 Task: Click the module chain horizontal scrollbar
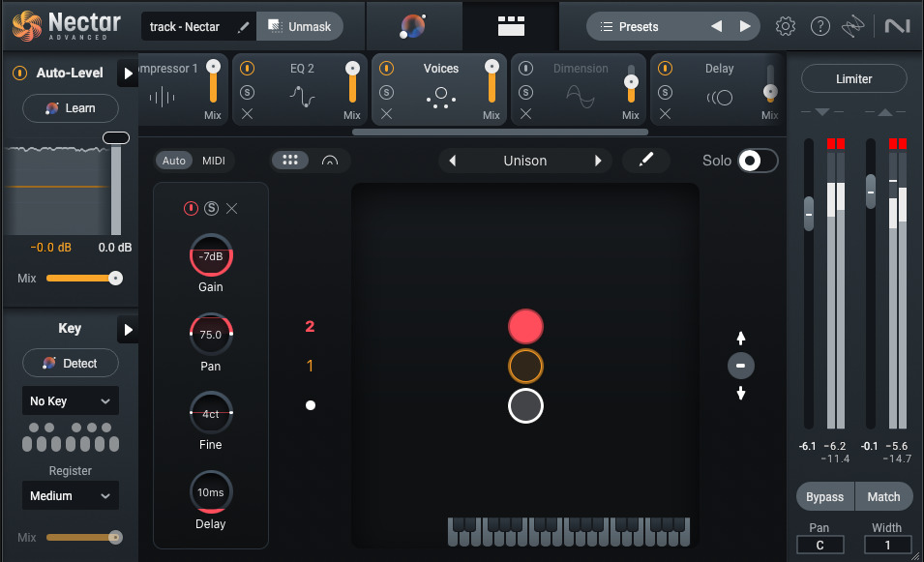pos(499,132)
